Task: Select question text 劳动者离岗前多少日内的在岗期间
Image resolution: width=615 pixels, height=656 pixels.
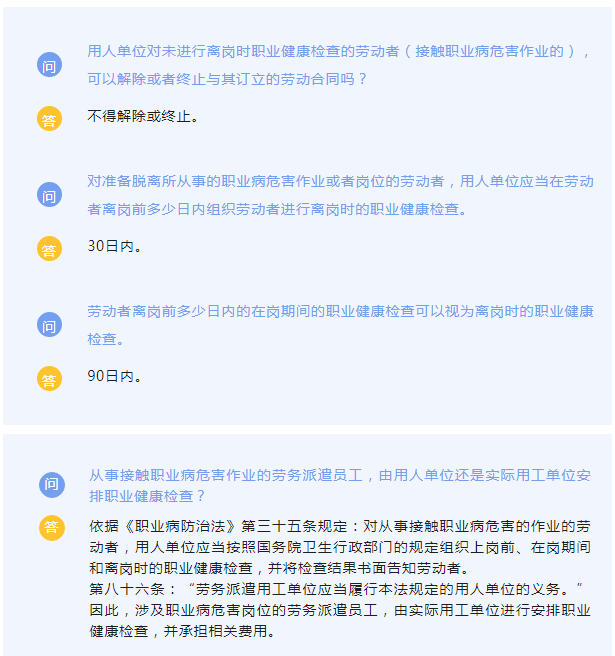Action: click(x=340, y=311)
